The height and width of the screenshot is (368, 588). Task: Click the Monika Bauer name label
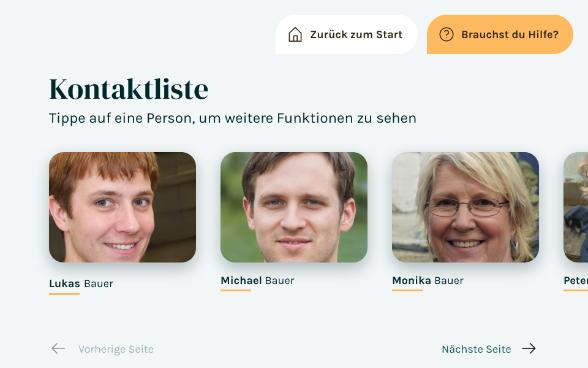click(x=428, y=280)
